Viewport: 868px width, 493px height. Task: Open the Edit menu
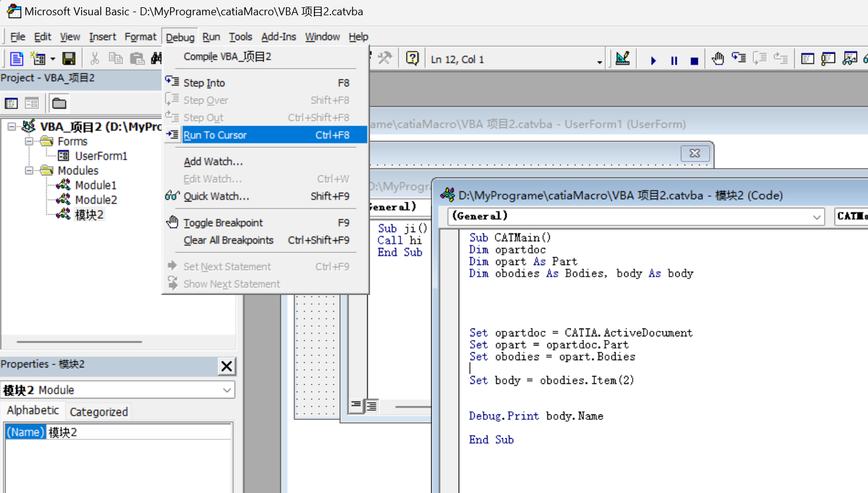[43, 37]
